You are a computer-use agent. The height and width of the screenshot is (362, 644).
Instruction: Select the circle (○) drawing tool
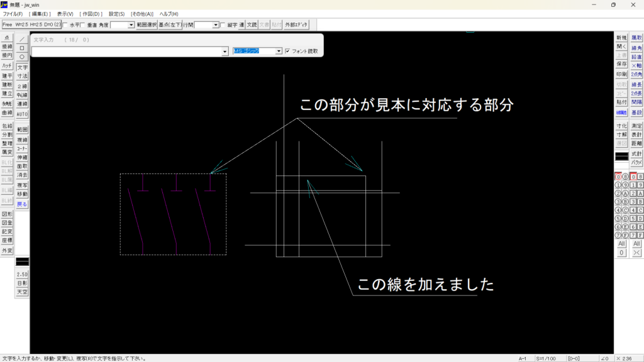pyautogui.click(x=22, y=56)
